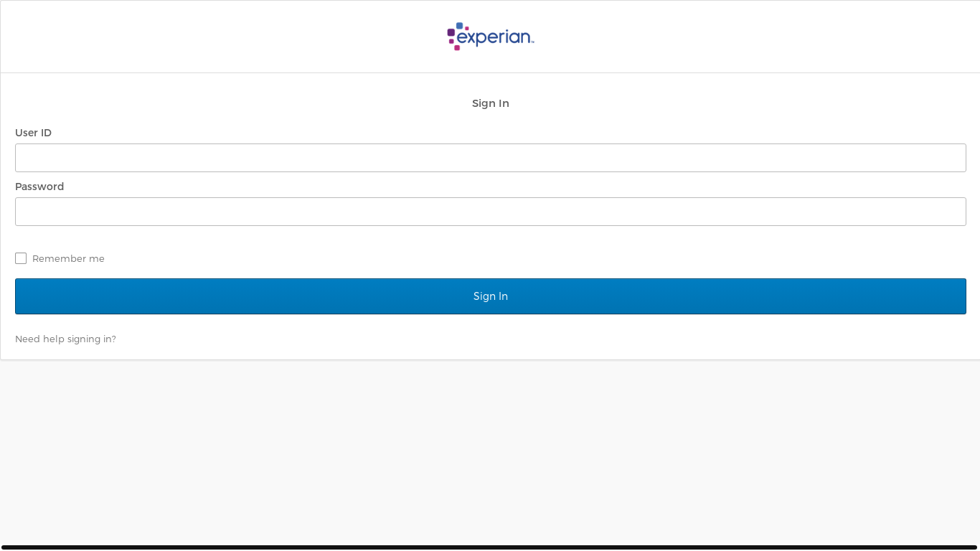The width and height of the screenshot is (980, 551).
Task: Focus the User ID input field
Action: [x=491, y=158]
